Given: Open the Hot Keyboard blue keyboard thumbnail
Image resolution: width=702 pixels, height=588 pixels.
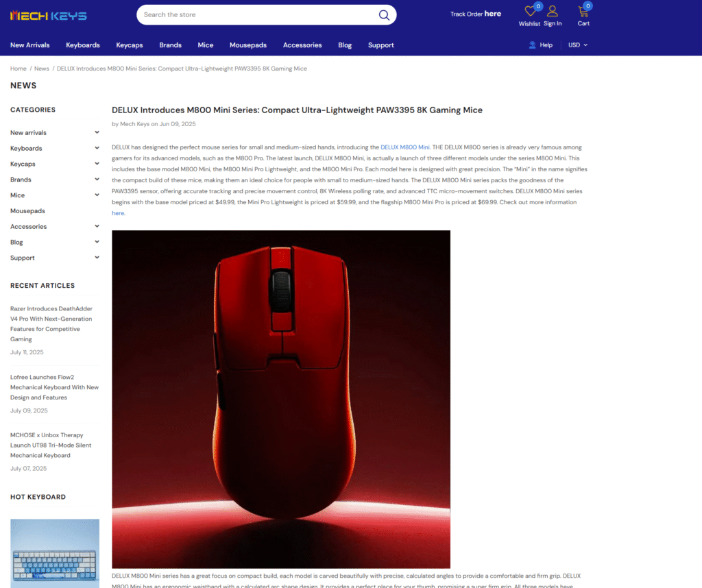Looking at the screenshot, I should point(55,554).
